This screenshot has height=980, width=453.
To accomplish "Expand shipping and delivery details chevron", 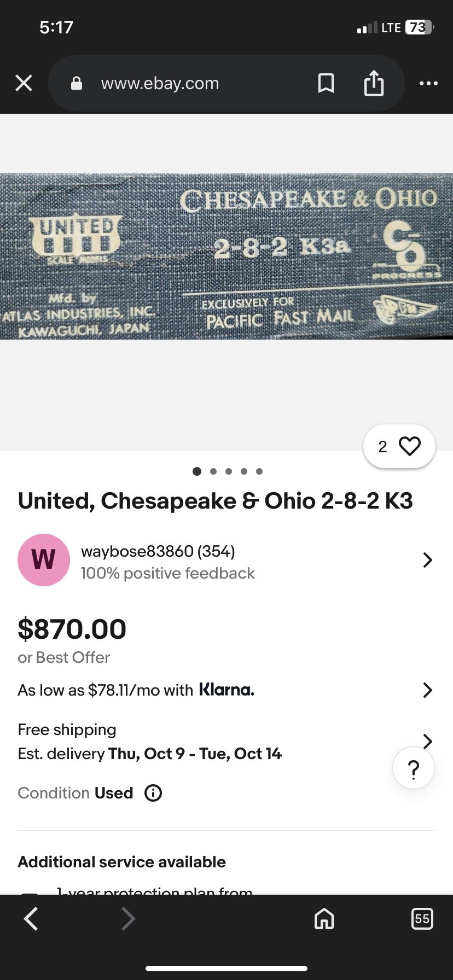I will [428, 740].
